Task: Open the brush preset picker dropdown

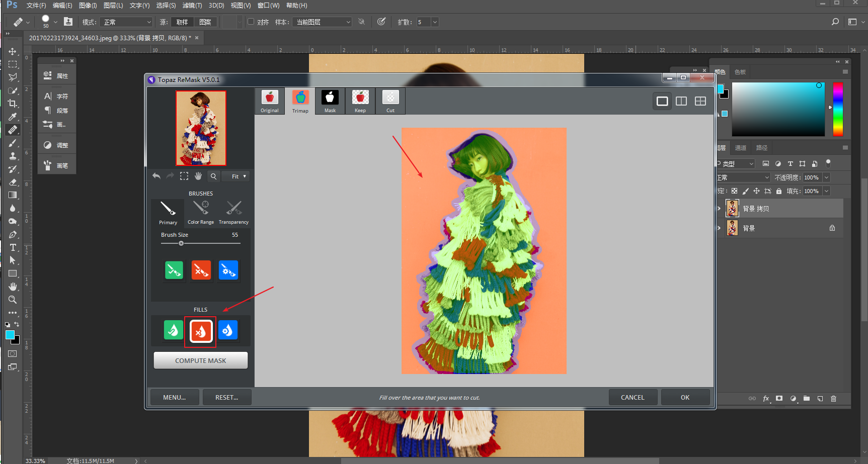Action: tap(55, 22)
